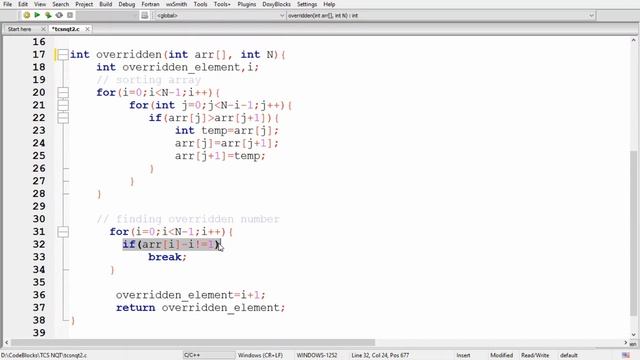Click 'int overridden_element,i;' on line 18

178,67
